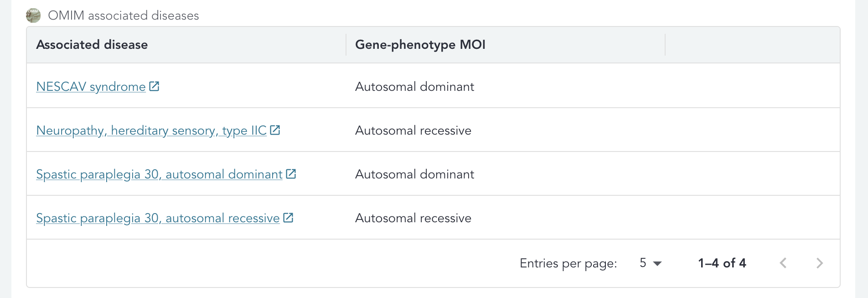The image size is (868, 298).
Task: Open the Entries per page dropdown
Action: pos(651,263)
